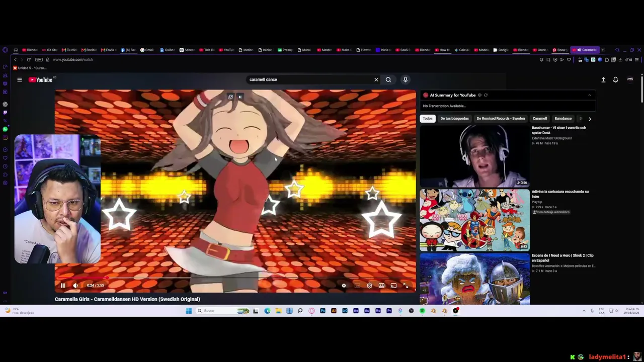Select the 'Todos' filter chip
Screen dimensions: 644x362
click(x=428, y=119)
